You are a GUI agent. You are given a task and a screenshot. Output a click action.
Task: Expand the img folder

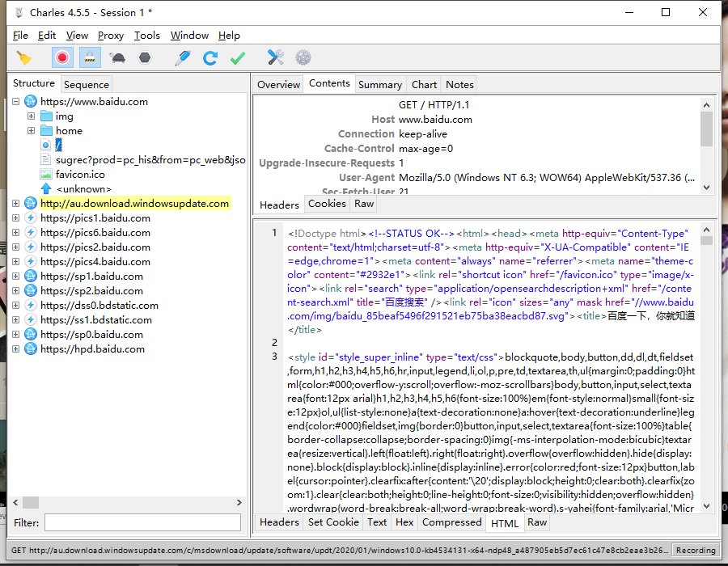[x=31, y=116]
